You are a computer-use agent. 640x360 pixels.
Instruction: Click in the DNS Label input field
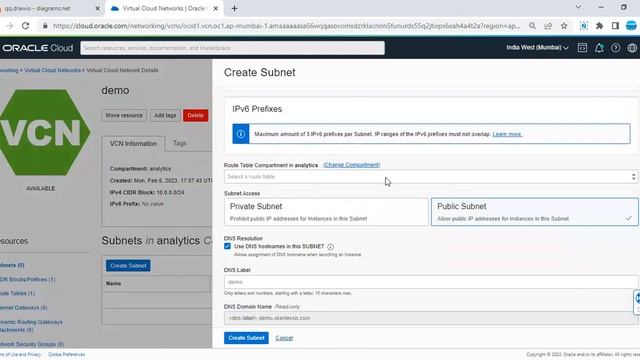coord(431,282)
